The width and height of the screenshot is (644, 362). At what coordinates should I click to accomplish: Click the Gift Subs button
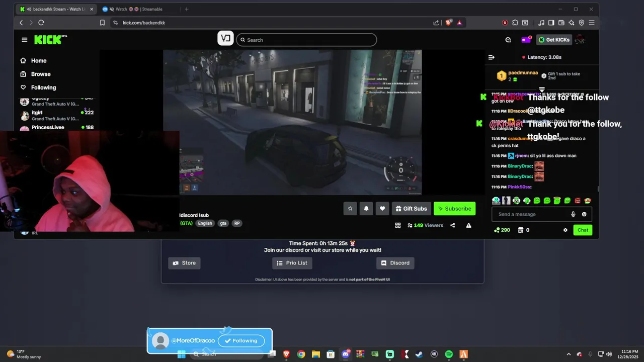click(412, 209)
